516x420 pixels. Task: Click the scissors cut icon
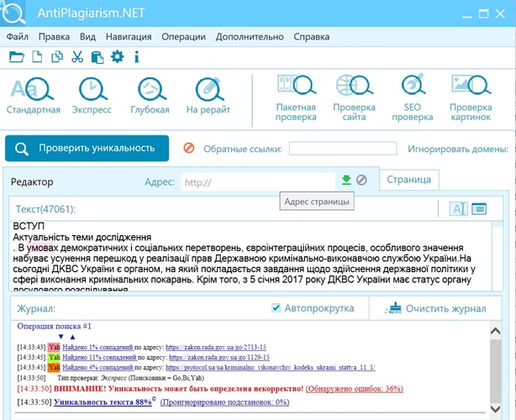(77, 57)
